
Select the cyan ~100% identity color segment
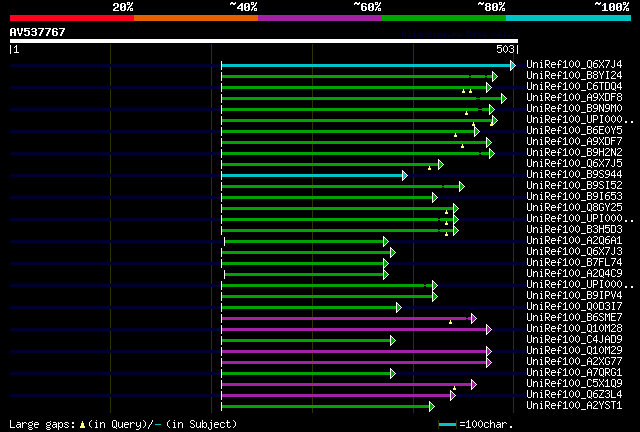[x=569, y=18]
